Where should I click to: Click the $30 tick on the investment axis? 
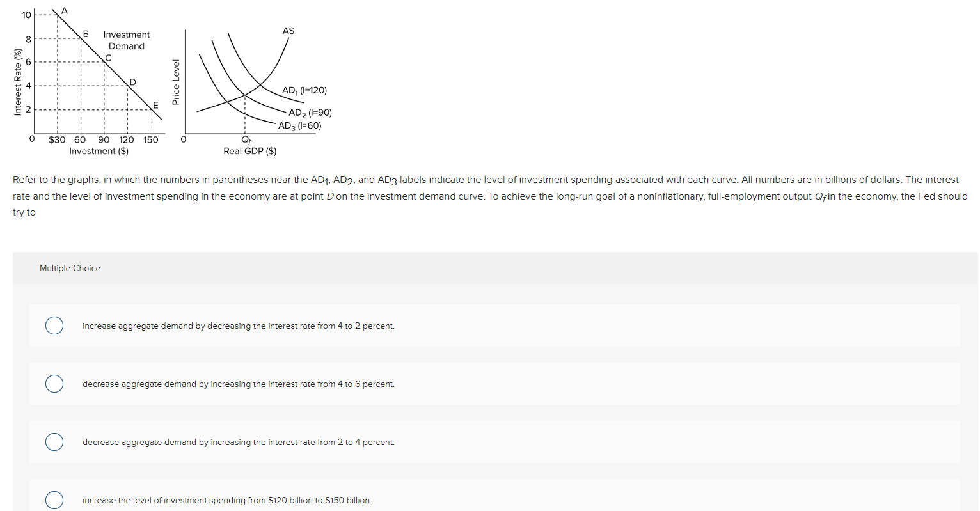(x=57, y=139)
